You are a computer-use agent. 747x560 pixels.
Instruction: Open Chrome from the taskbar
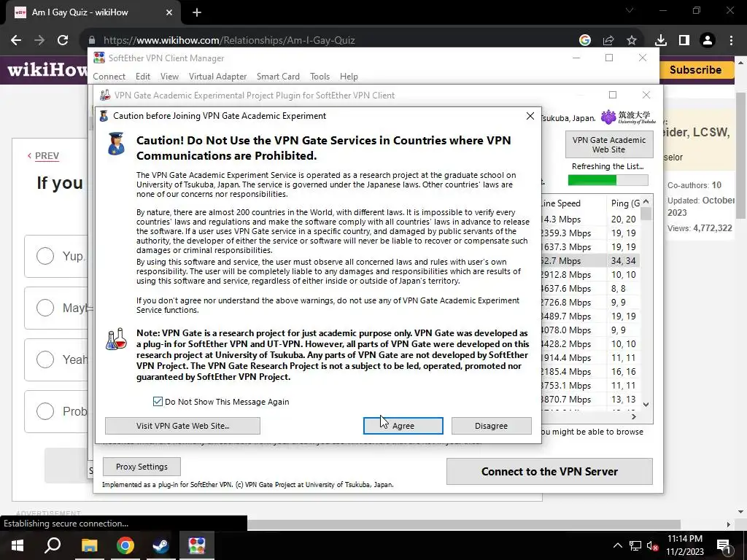tap(125, 545)
